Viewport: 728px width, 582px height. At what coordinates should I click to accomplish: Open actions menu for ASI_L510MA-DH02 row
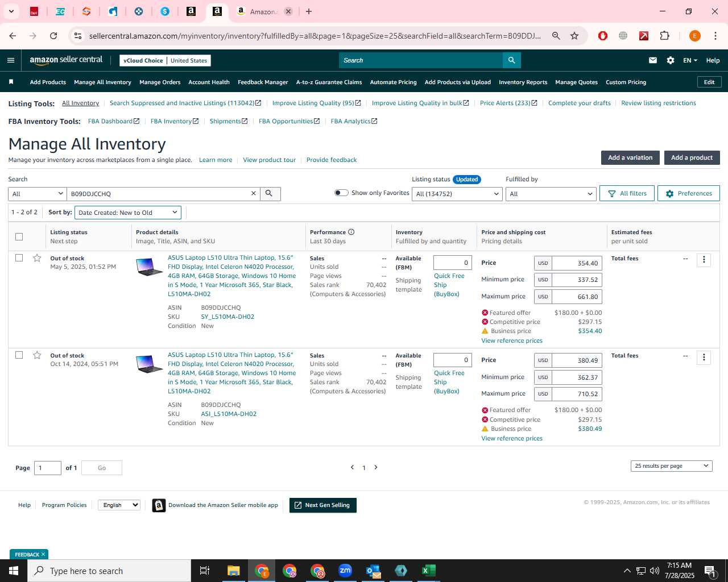(704, 357)
